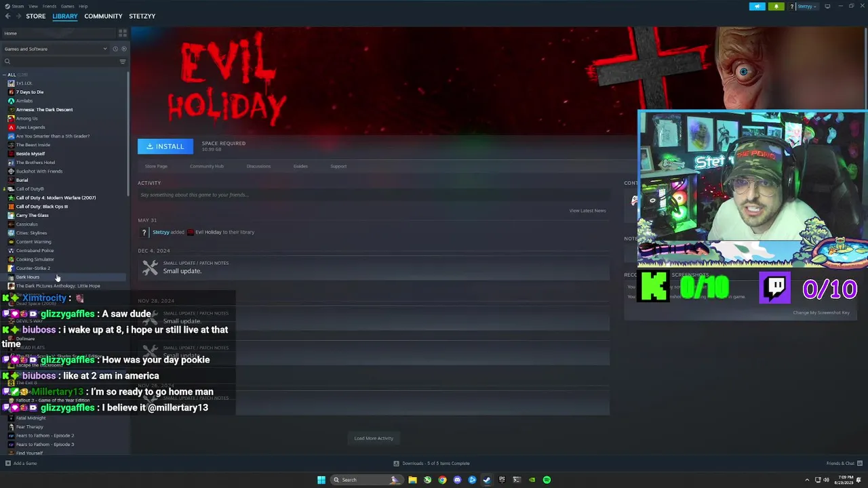Open the Discussions link
Screen dimensions: 868x488
258,166
